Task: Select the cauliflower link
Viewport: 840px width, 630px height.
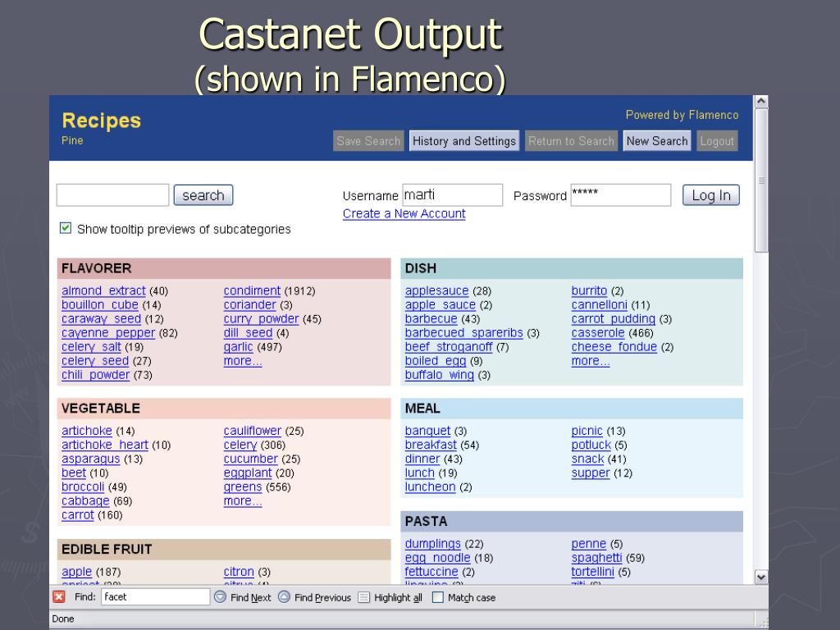Action: click(x=253, y=431)
